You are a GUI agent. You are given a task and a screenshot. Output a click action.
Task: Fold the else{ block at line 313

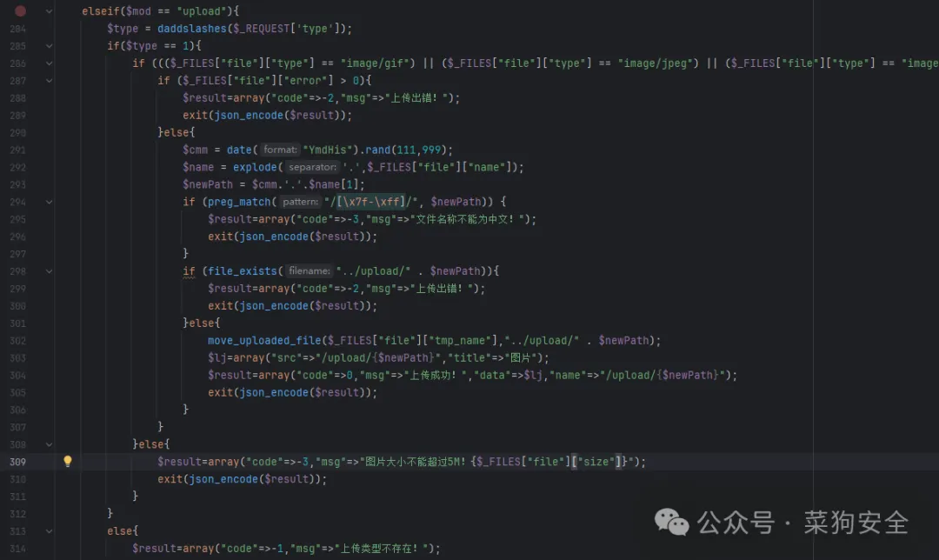point(49,531)
